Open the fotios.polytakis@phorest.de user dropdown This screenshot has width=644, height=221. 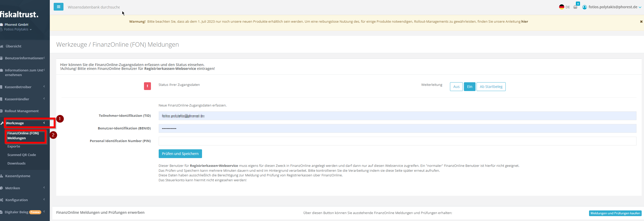pos(615,7)
